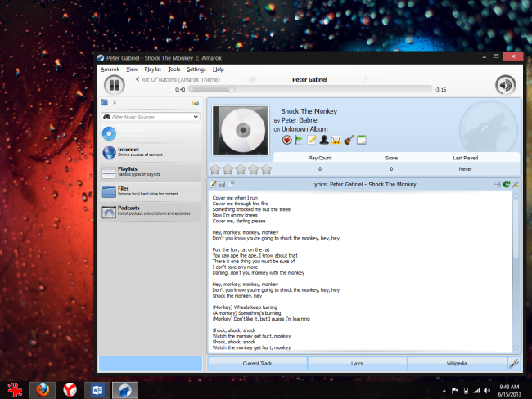The width and height of the screenshot is (532, 399).
Task: Click the lyrics scrollbar down arrow
Action: pyautogui.click(x=516, y=347)
